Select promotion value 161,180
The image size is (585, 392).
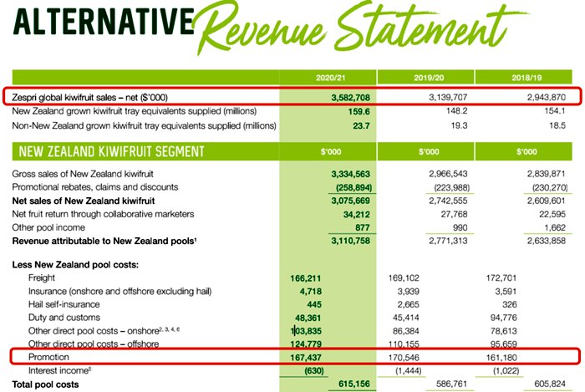pyautogui.click(x=501, y=357)
